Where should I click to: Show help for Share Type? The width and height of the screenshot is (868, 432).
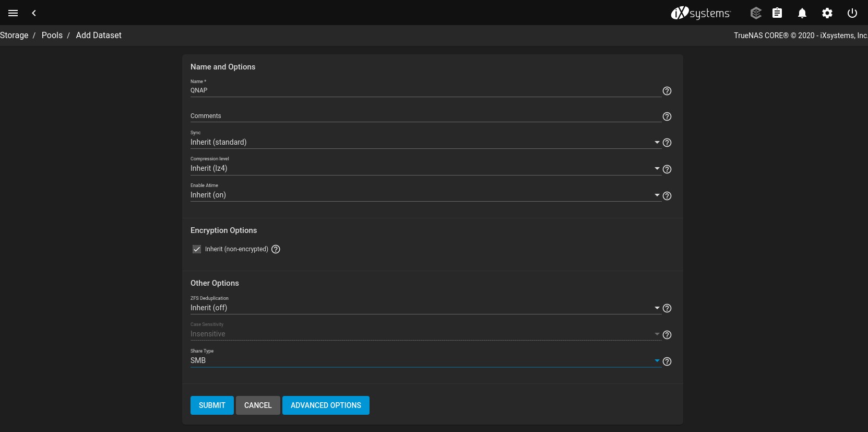(667, 361)
